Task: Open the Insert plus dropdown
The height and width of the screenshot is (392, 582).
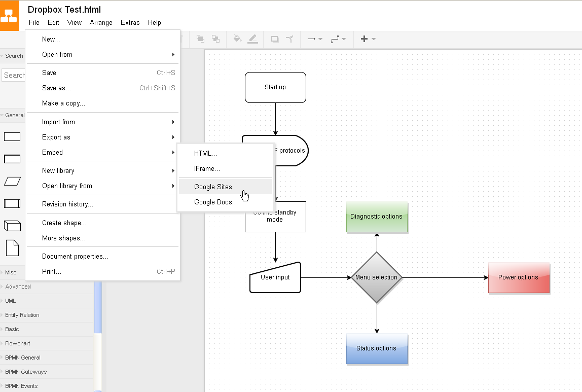Action: 368,39
